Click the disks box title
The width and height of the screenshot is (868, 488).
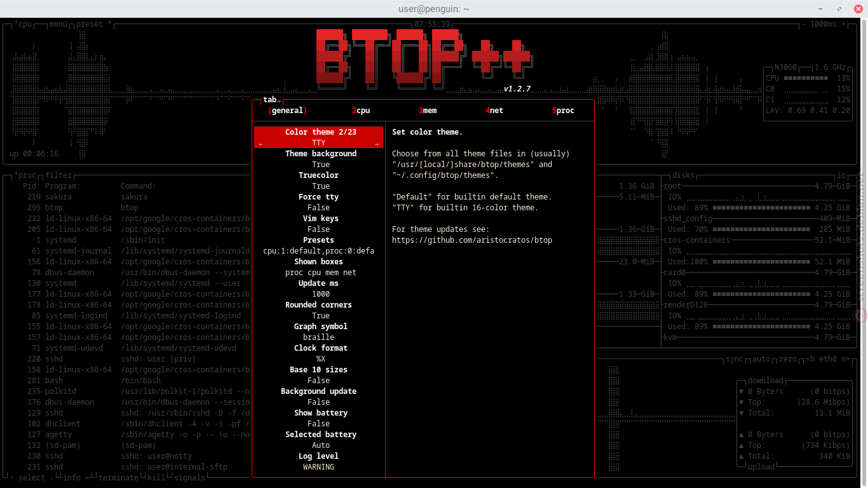[684, 175]
